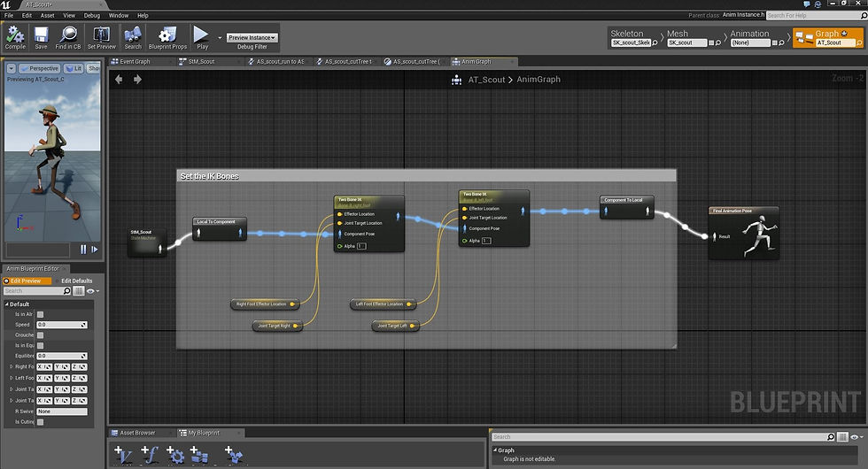Select the Final Animation Pose node
Screen dimensions: 868x469
743,234
